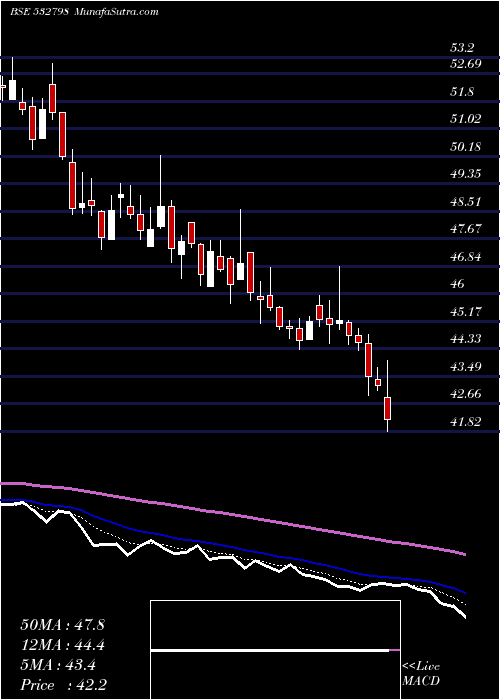Click the 52.69 price axis label

(466, 64)
